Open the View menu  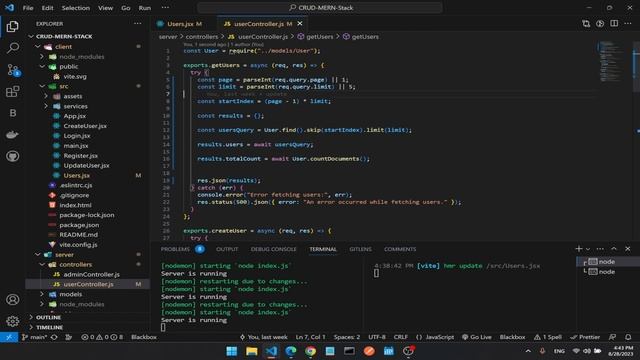[x=105, y=8]
